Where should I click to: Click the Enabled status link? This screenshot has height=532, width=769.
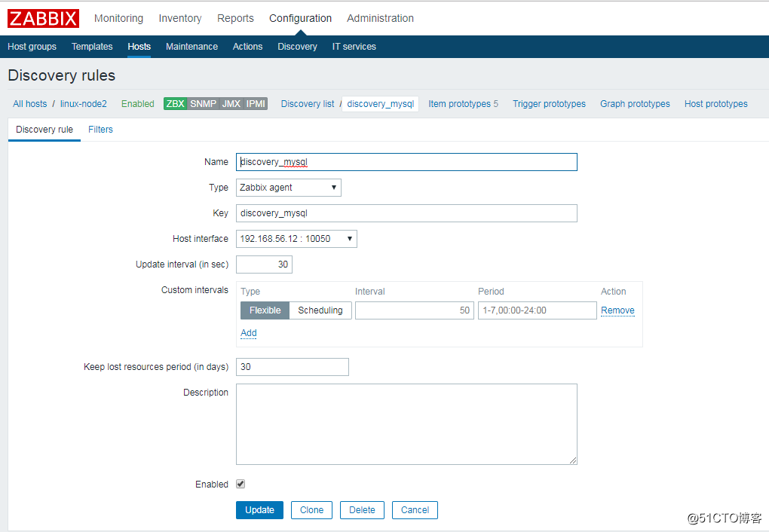138,104
